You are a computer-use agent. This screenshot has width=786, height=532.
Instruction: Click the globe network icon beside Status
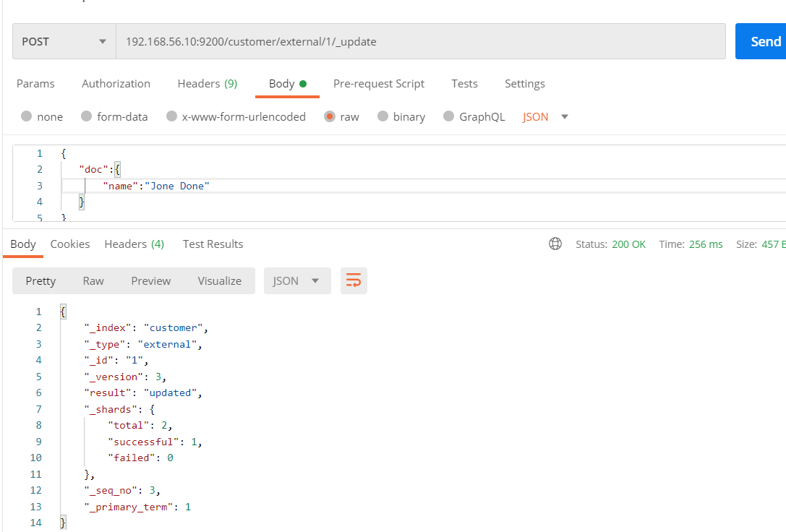point(555,244)
